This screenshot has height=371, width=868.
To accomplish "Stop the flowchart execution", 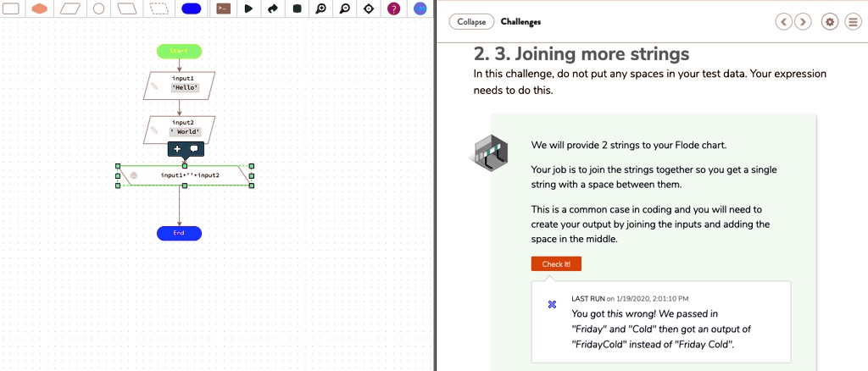I will click(x=297, y=8).
